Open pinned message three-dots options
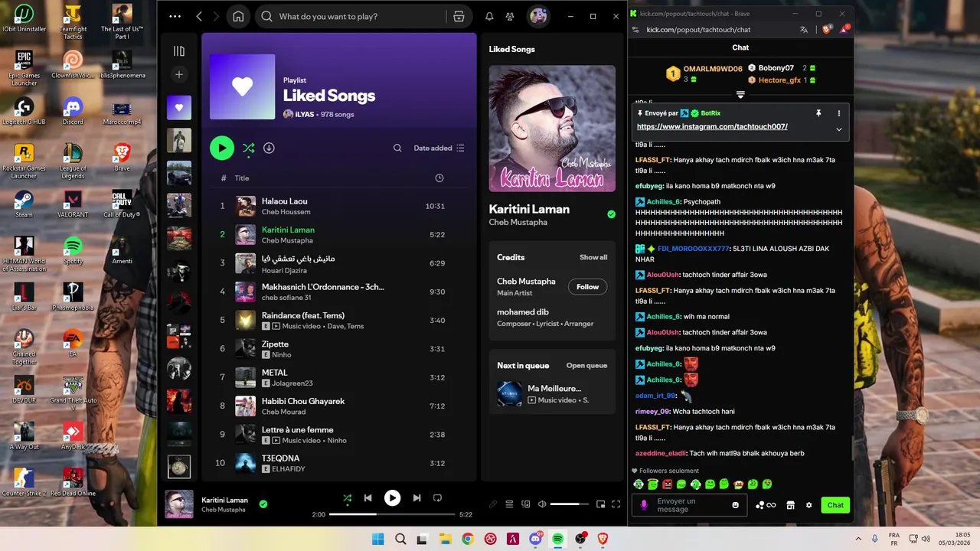Viewport: 980px width, 551px height. coord(838,113)
